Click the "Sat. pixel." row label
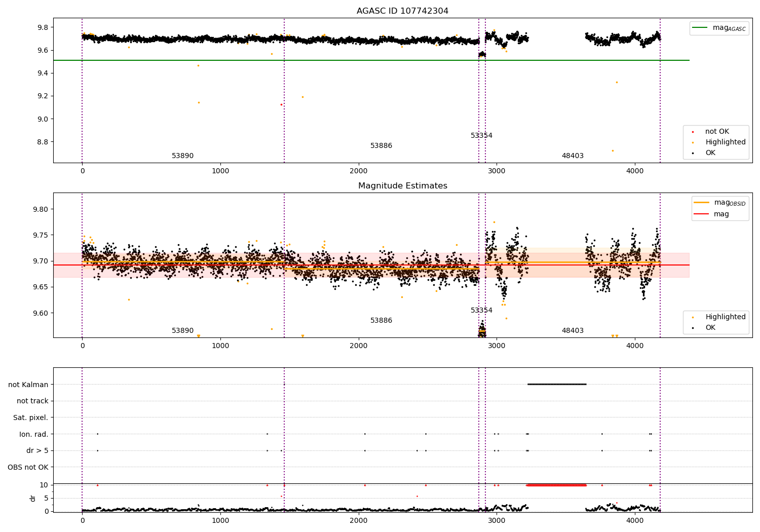The width and height of the screenshot is (760, 532). click(30, 418)
